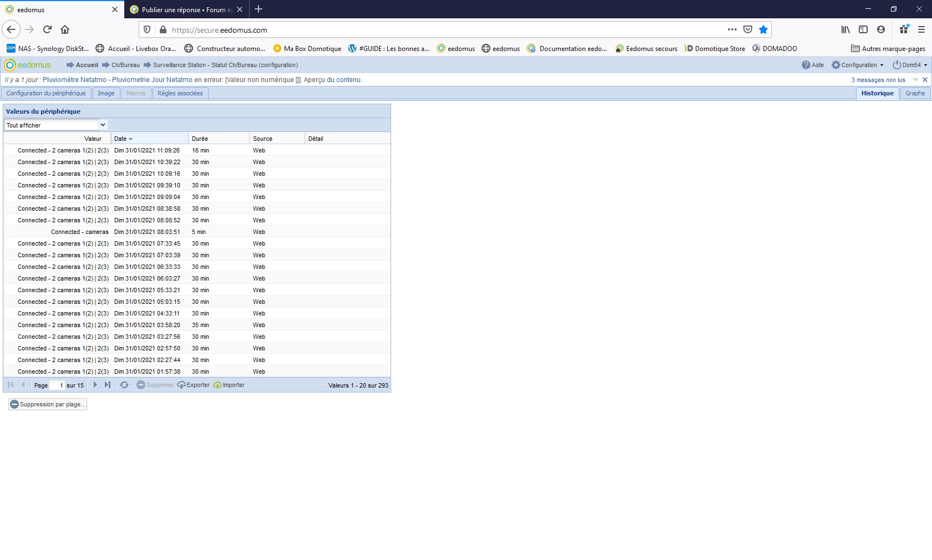Close the error notification message bar
The height and width of the screenshot is (560, 932).
pyautogui.click(x=925, y=80)
